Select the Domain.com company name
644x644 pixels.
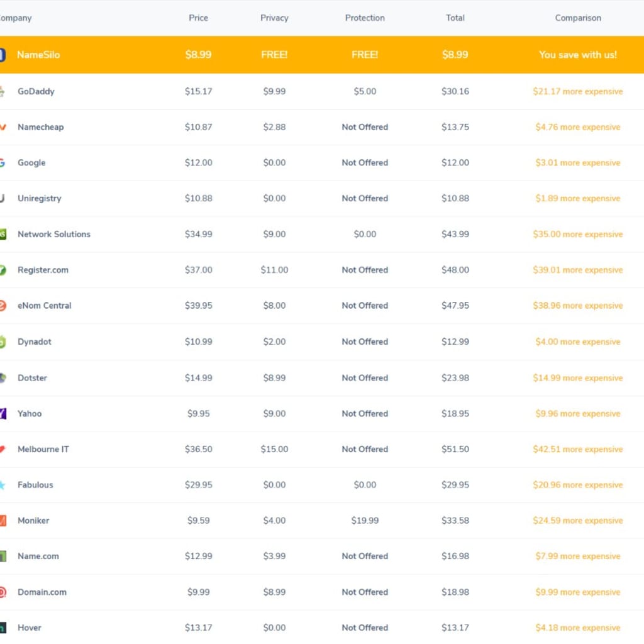tap(42, 592)
